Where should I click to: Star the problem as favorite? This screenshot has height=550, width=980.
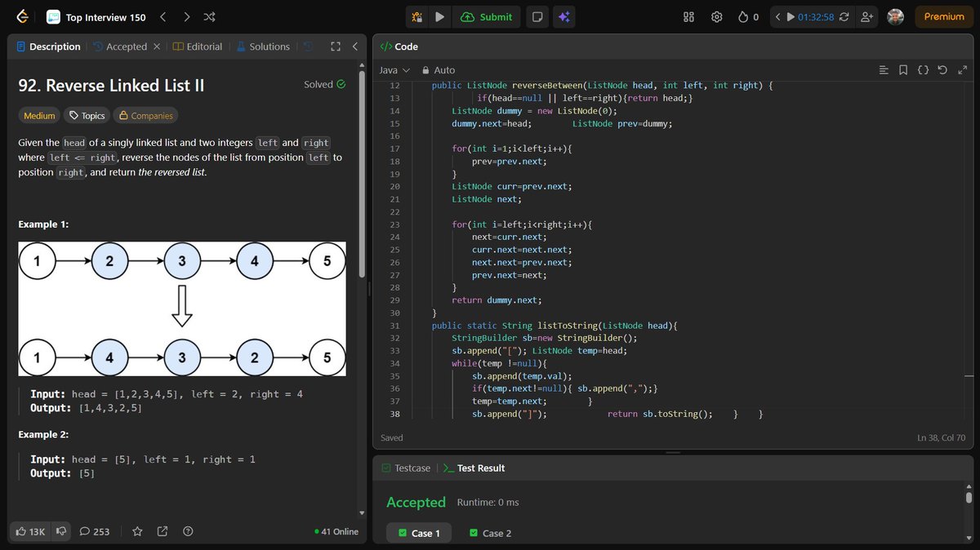pos(137,531)
